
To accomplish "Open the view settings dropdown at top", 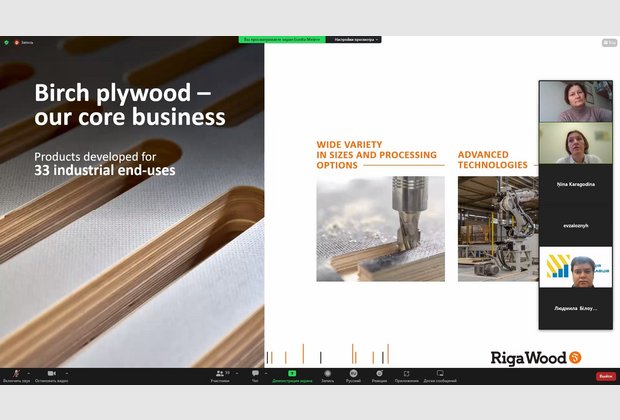I will point(353,40).
